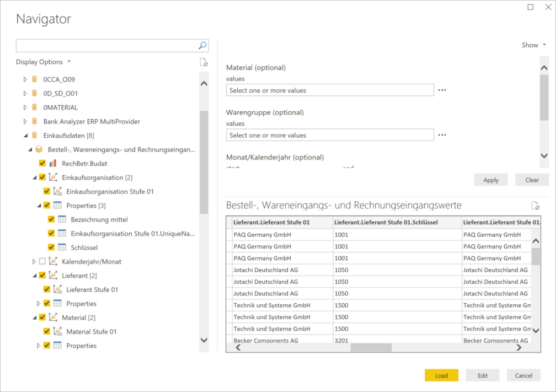Click the preview table refresh icon

535,206
